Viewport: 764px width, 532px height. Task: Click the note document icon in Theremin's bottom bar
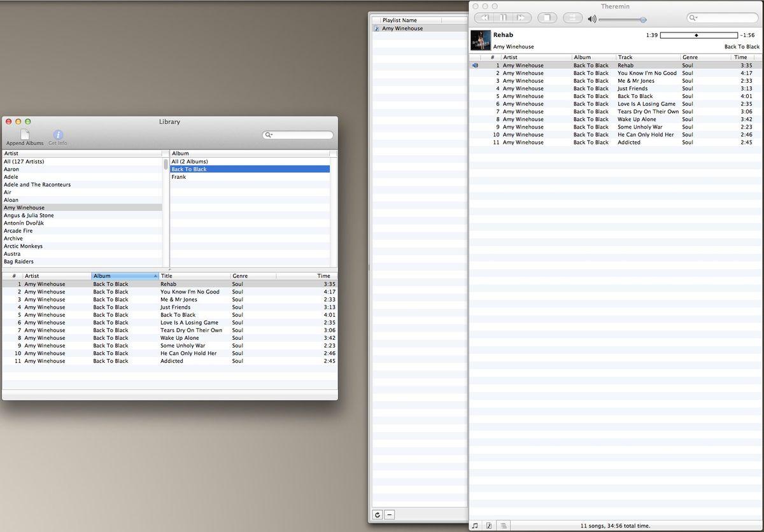pyautogui.click(x=489, y=526)
